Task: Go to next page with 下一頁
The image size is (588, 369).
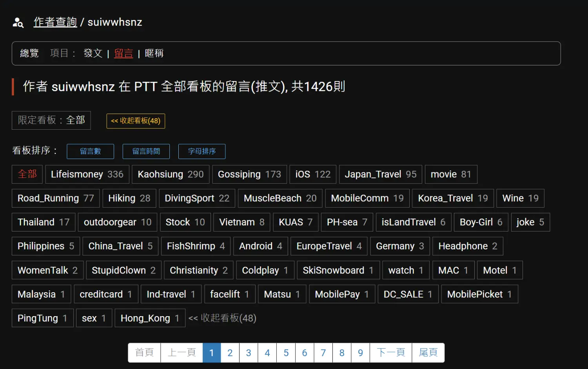Action: (x=390, y=353)
